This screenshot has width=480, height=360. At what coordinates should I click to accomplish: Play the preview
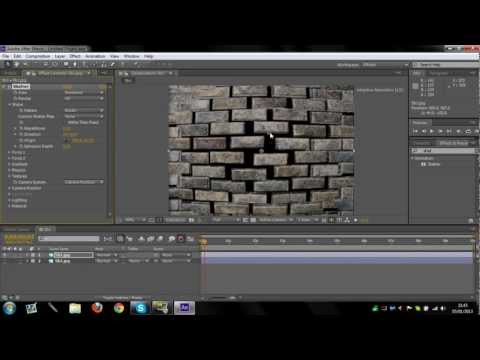(x=432, y=132)
